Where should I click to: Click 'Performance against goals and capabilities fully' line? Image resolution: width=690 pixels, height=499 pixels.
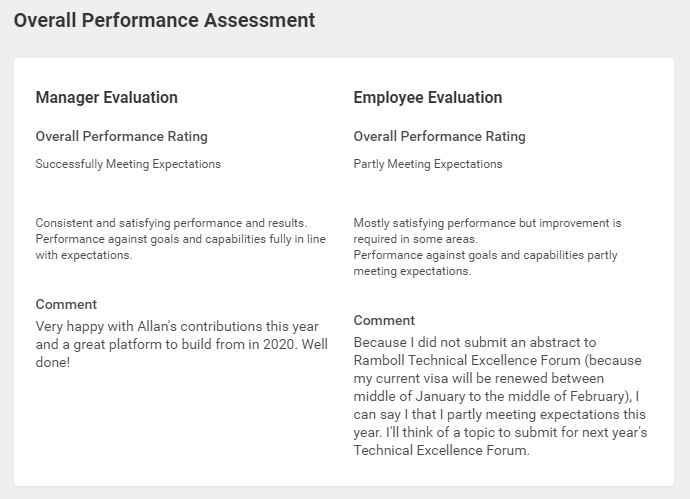point(180,239)
